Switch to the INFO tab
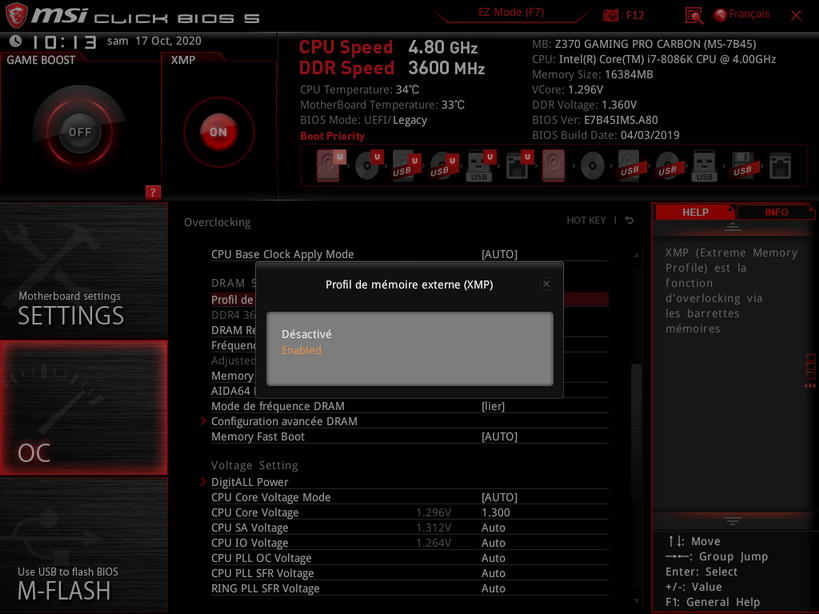This screenshot has width=819, height=614. pos(776,212)
